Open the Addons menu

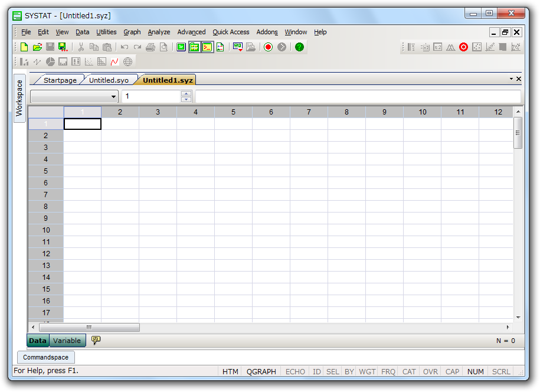click(267, 32)
